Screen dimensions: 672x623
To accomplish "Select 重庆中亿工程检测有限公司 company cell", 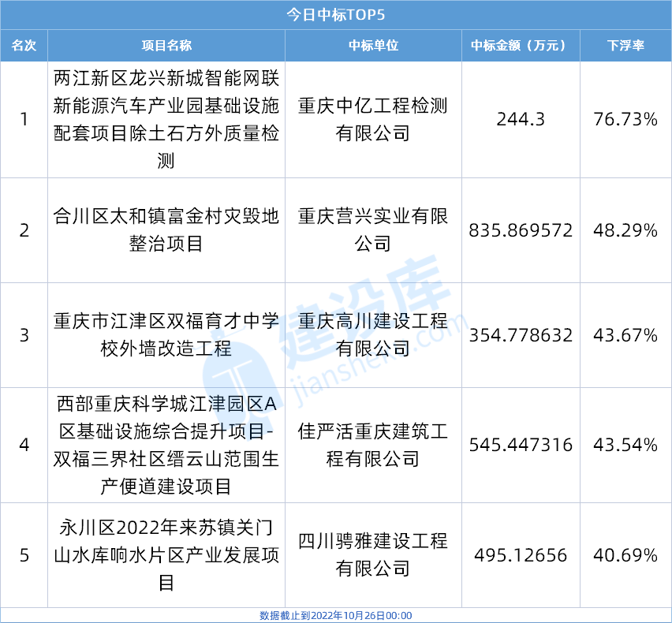I will 373,120.
